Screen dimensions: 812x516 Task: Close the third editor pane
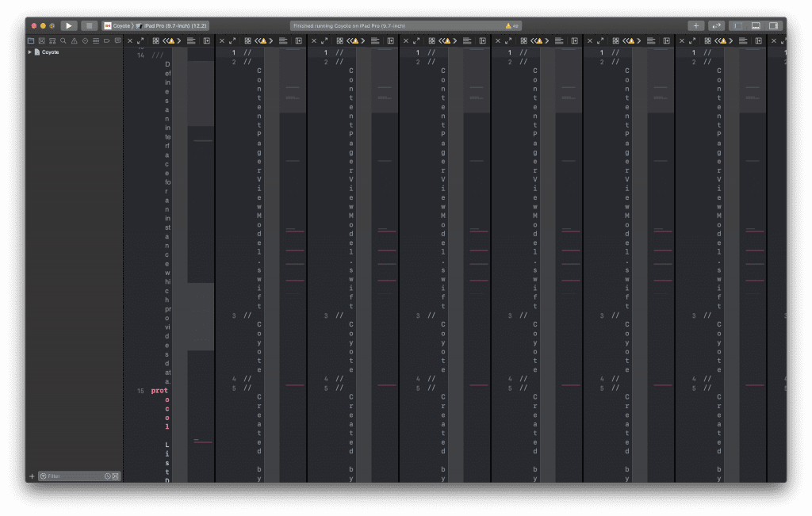coord(313,41)
